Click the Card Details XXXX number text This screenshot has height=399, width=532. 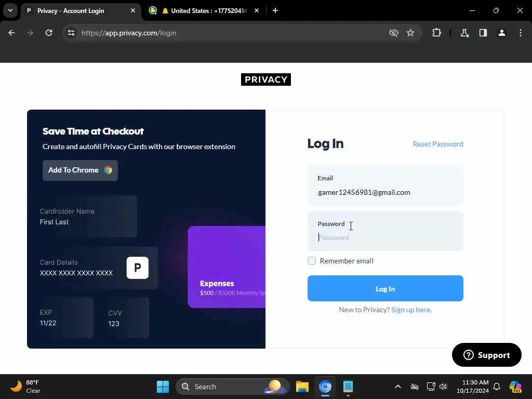76,273
